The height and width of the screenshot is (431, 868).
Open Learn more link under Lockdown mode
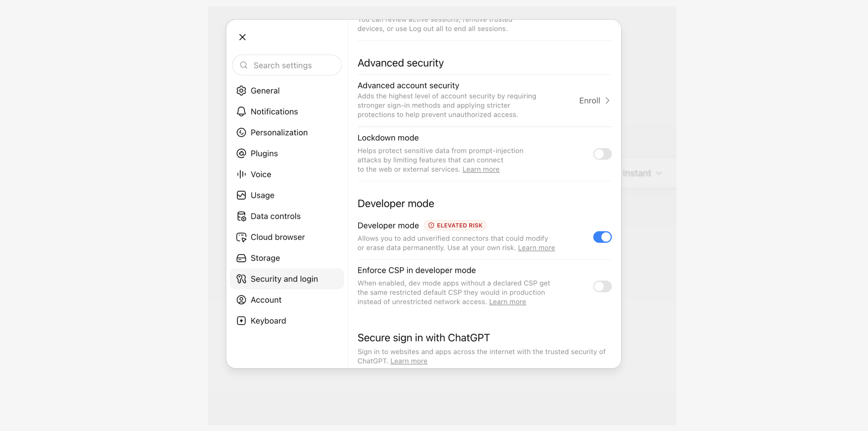pos(481,169)
